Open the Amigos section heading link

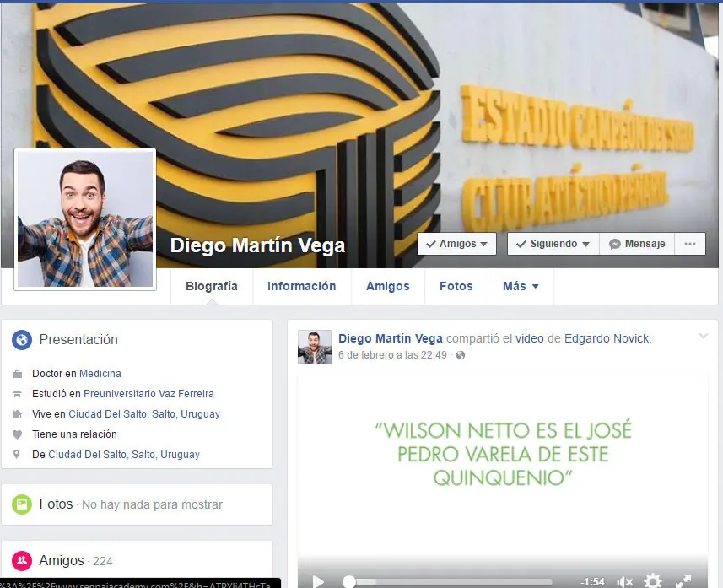[62, 561]
